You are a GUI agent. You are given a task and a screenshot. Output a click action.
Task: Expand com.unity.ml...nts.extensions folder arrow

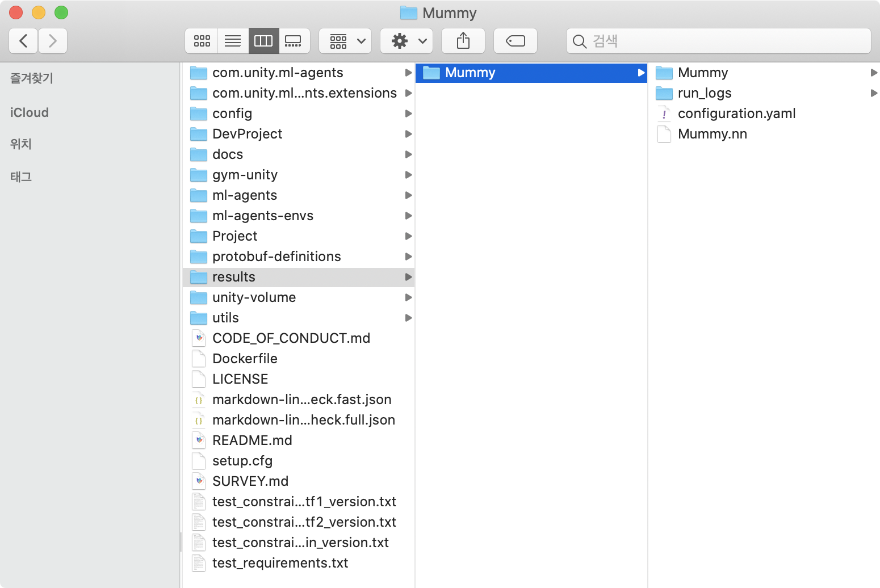coord(408,93)
